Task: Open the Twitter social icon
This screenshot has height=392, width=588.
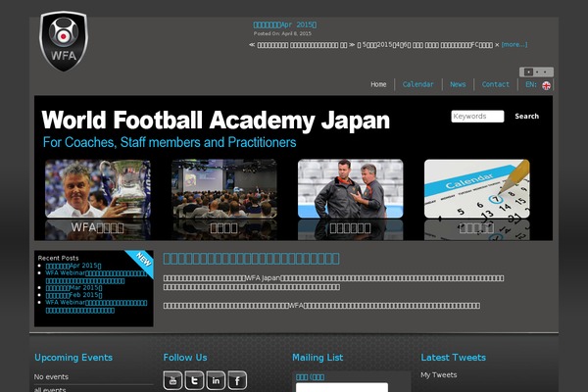Action: (194, 381)
